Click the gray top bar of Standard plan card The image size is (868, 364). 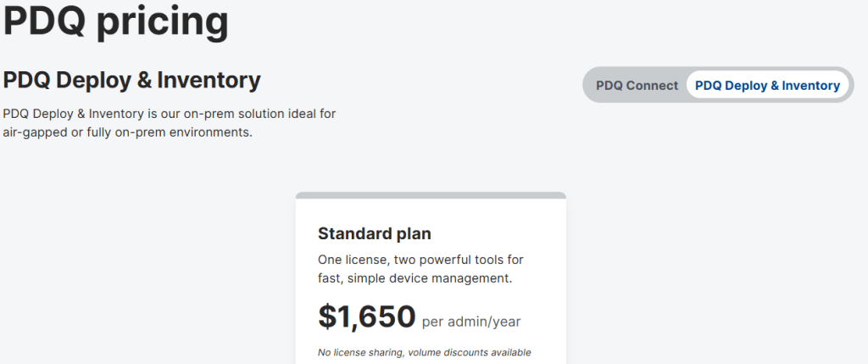tap(431, 195)
